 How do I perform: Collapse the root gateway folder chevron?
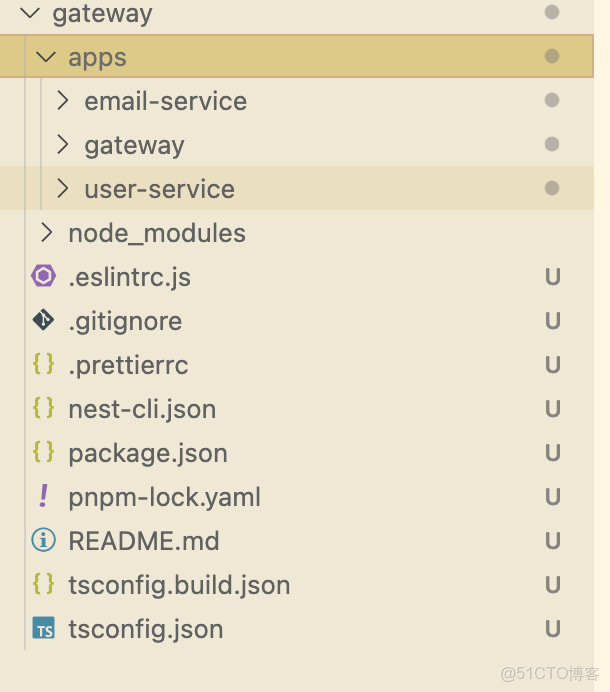[29, 14]
